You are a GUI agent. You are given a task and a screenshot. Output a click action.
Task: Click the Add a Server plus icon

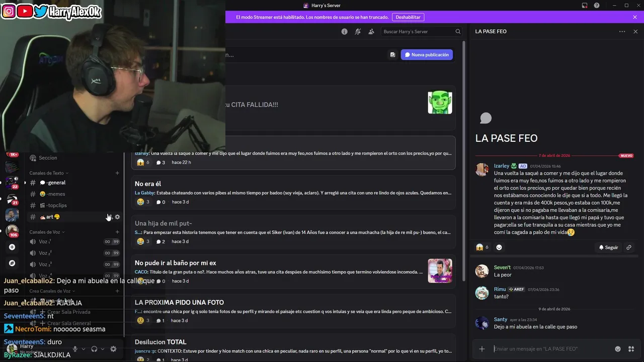(12, 247)
